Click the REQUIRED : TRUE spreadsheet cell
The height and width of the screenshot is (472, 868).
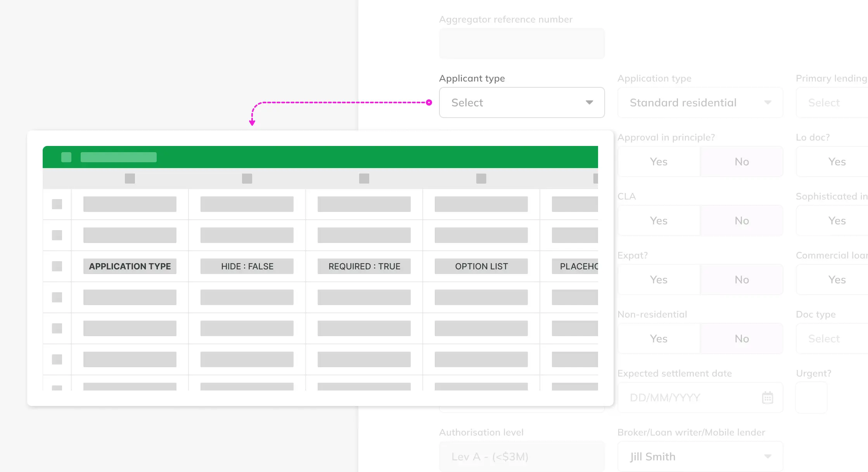(364, 266)
